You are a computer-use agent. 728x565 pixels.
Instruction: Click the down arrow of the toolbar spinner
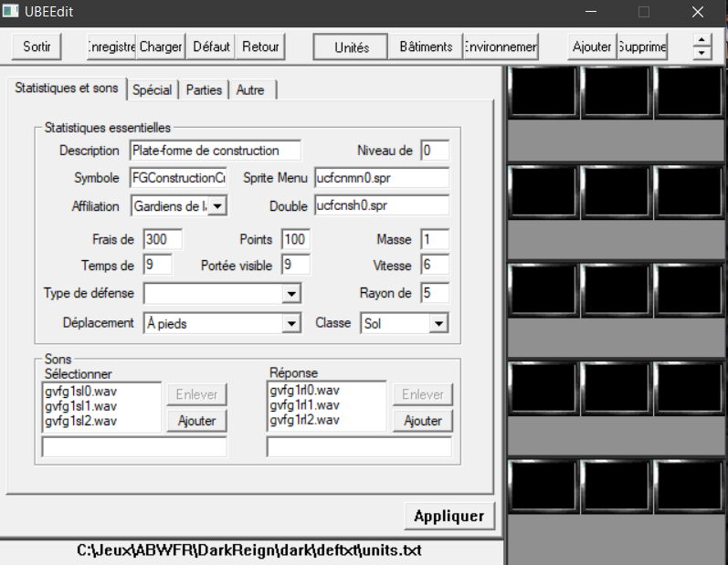(x=702, y=52)
